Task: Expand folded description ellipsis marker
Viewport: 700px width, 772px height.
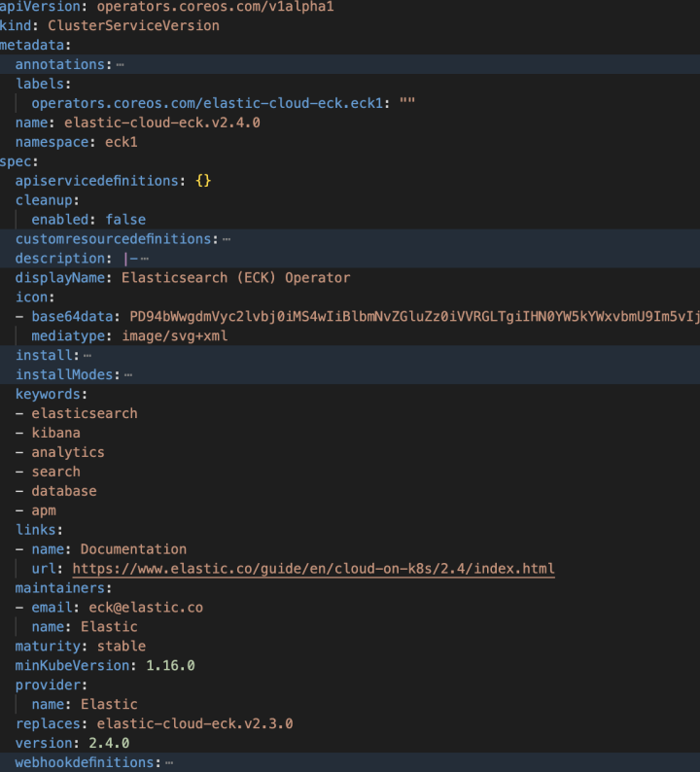Action: (144, 259)
